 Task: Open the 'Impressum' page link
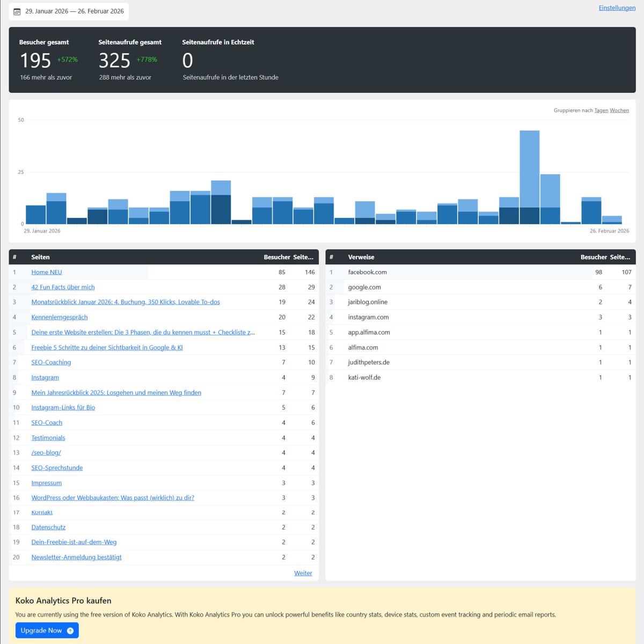(x=46, y=482)
